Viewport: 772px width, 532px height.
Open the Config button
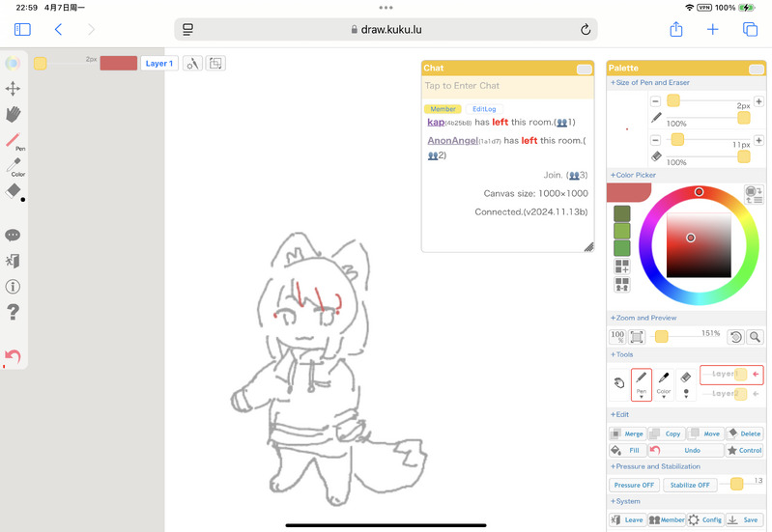[705, 519]
